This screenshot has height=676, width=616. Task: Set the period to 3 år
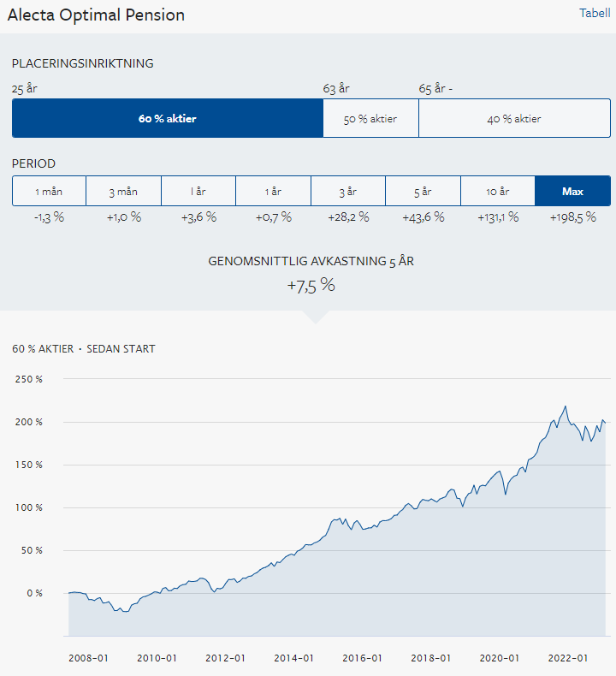point(348,191)
